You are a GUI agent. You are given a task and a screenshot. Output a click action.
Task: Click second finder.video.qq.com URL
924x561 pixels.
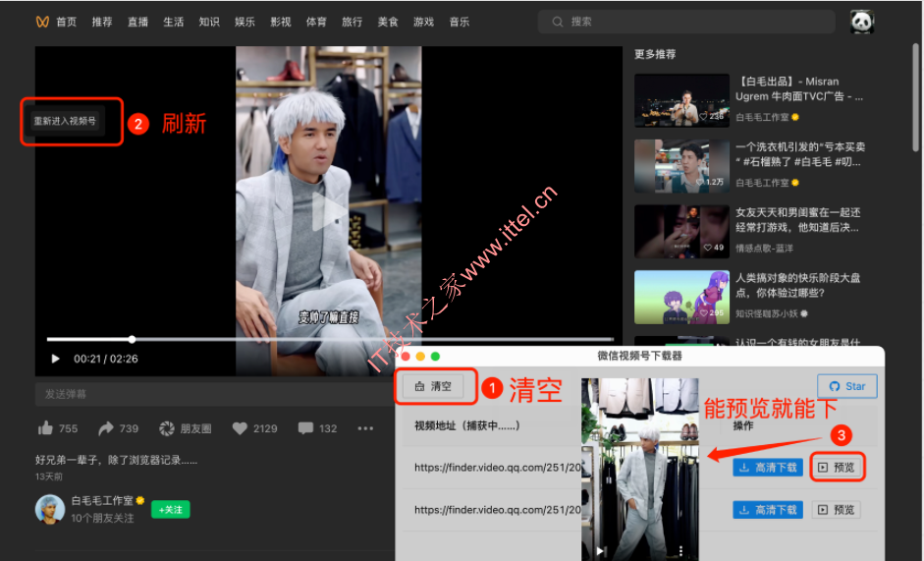(x=498, y=510)
